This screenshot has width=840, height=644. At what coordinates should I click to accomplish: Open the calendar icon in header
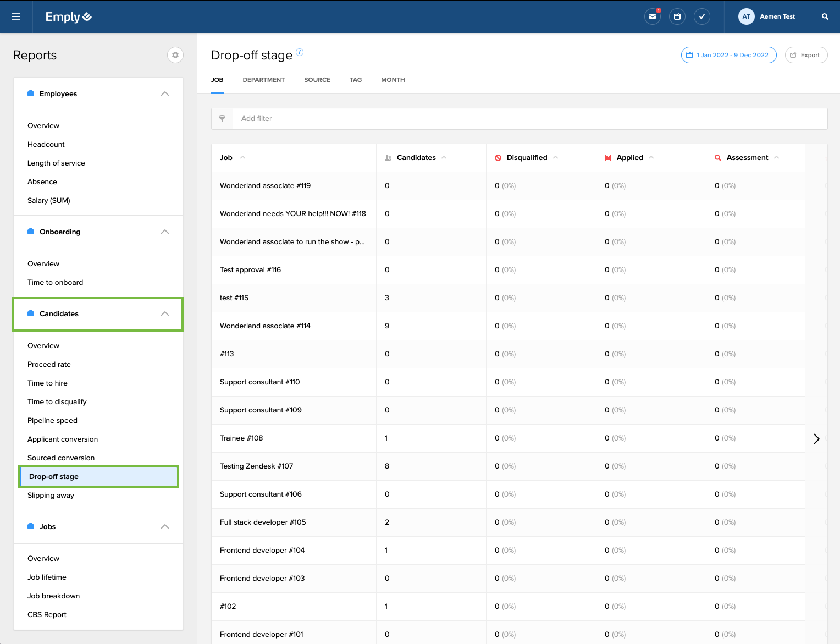(x=677, y=16)
